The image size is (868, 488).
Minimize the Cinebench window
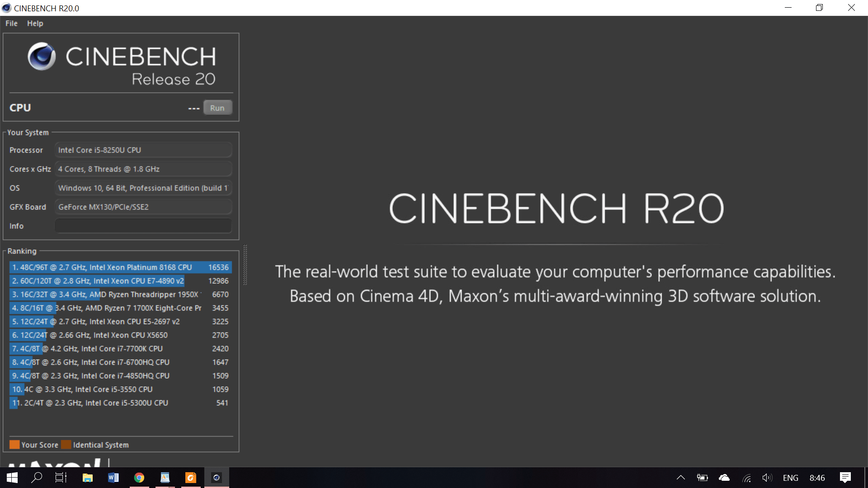click(x=788, y=8)
